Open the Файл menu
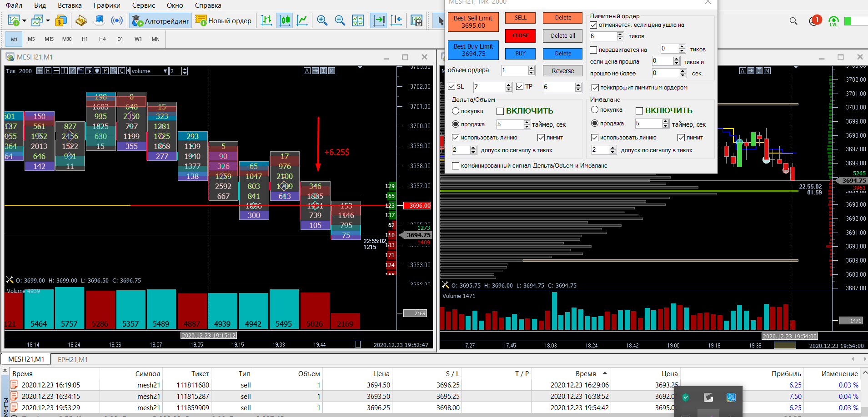This screenshot has width=868, height=417. (14, 5)
